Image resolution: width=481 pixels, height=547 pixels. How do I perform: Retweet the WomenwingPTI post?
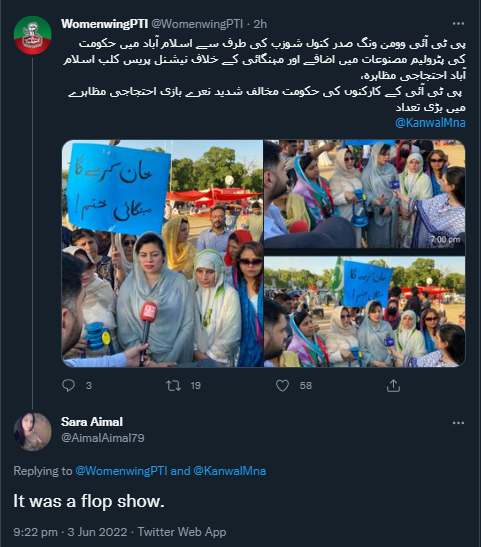[173, 385]
